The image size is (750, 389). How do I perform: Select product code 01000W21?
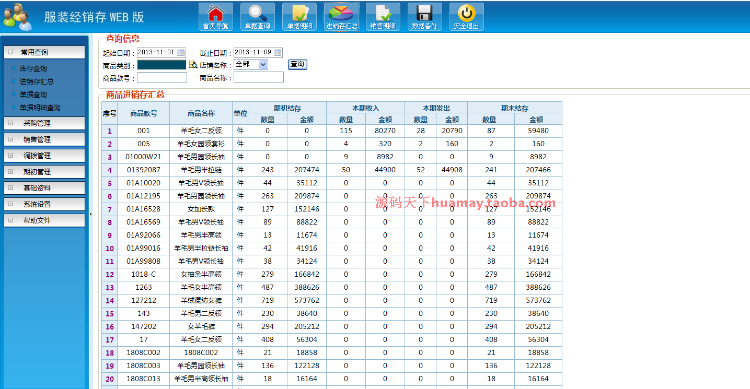tap(143, 156)
